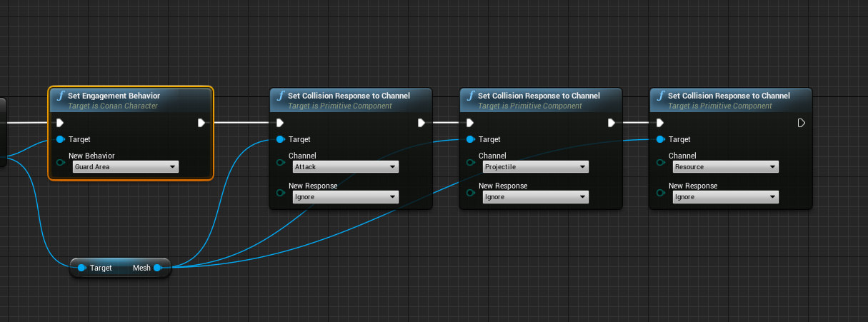Screen dimensions: 868x322
Task: Open the Resource channel dropdown
Action: click(x=725, y=167)
